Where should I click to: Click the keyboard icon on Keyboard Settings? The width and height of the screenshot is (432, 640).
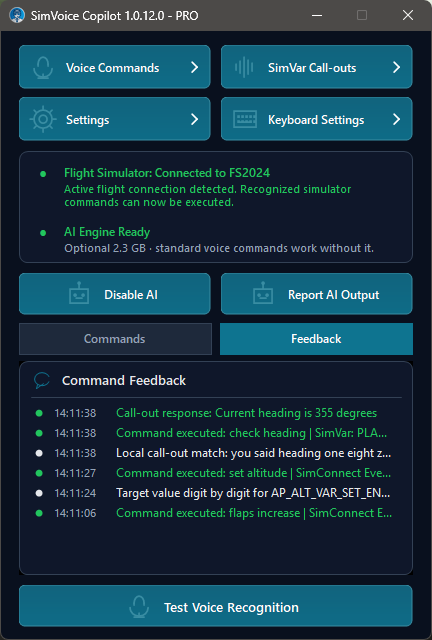point(245,120)
